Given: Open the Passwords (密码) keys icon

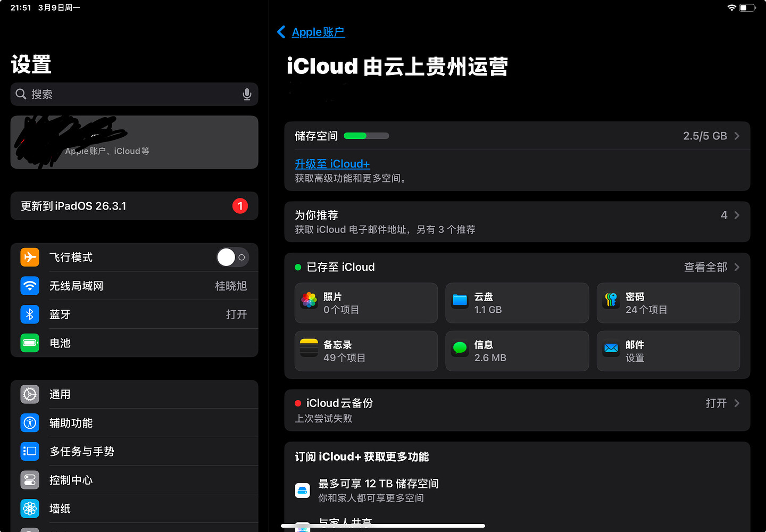Looking at the screenshot, I should [611, 300].
